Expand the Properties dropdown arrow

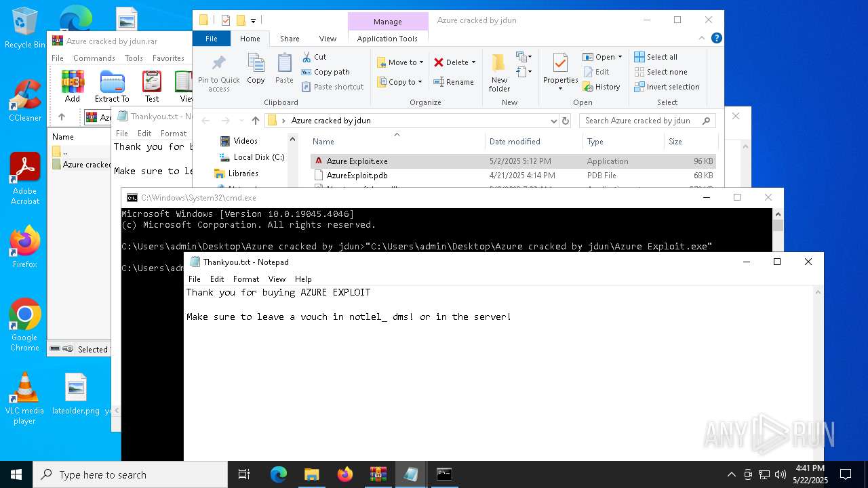(560, 89)
